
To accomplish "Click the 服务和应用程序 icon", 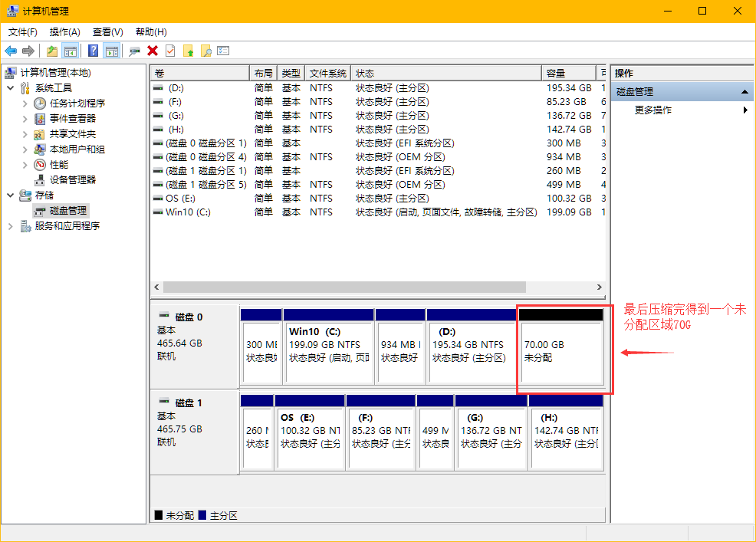I will [x=25, y=226].
